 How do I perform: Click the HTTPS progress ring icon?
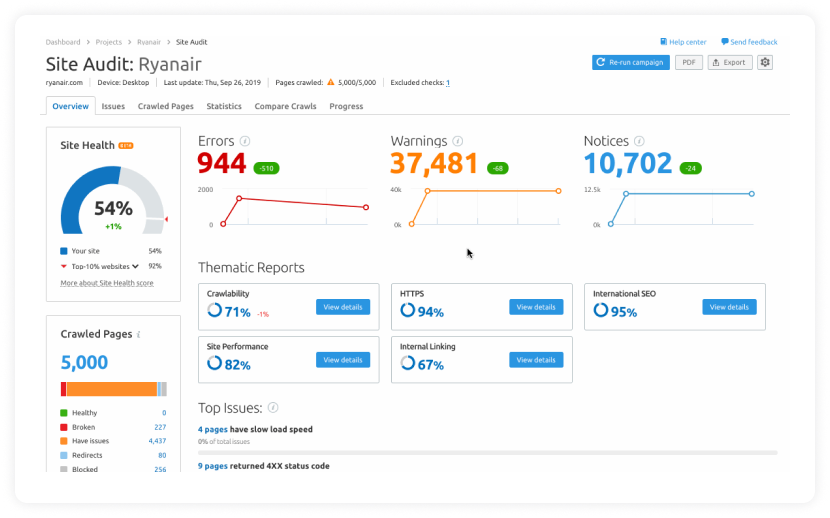(408, 310)
